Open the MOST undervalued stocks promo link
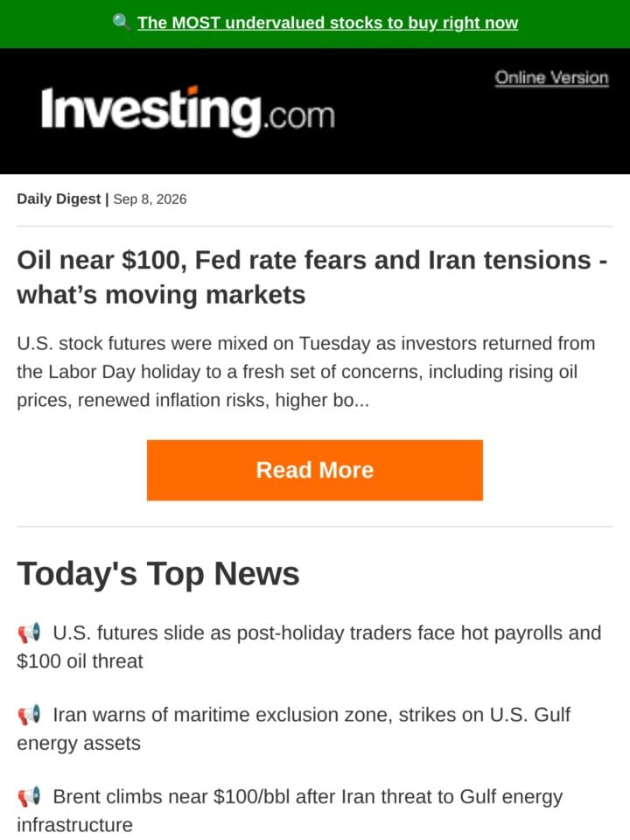This screenshot has width=630, height=840. 327,23
